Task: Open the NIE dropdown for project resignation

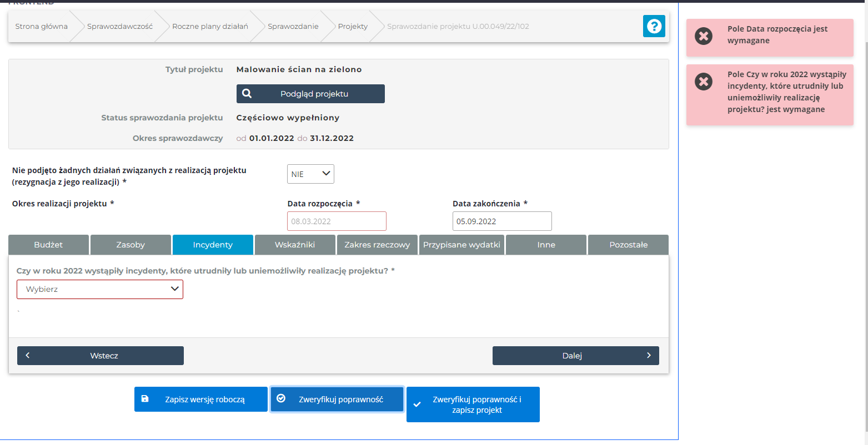Action: (x=310, y=174)
